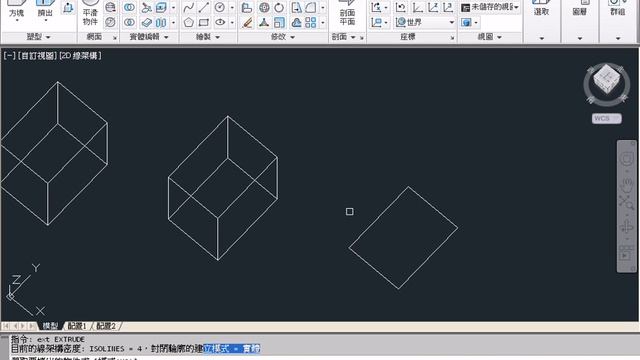This screenshot has width=640, height=360.
Task: Select the polygon tool in 繪製
Action: 188,22
